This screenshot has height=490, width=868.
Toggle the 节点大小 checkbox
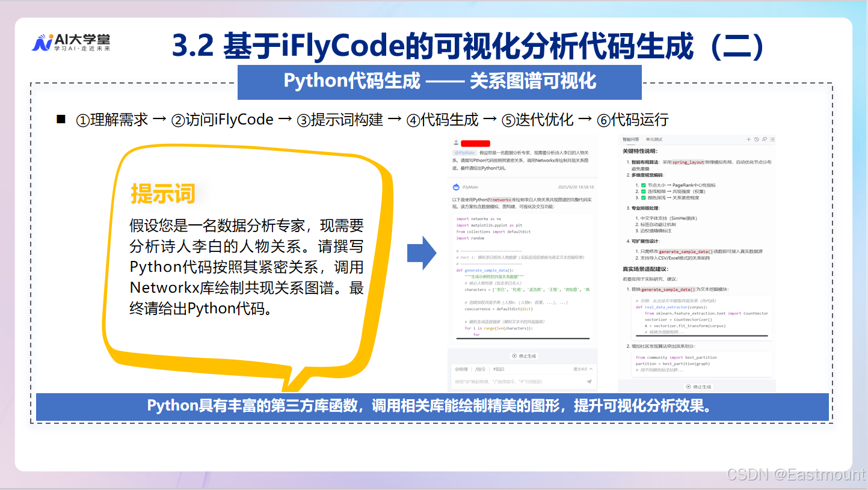(x=644, y=185)
